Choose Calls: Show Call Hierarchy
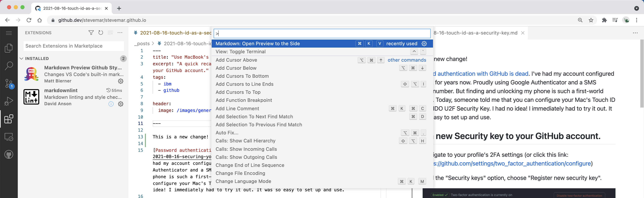 [x=322, y=141]
